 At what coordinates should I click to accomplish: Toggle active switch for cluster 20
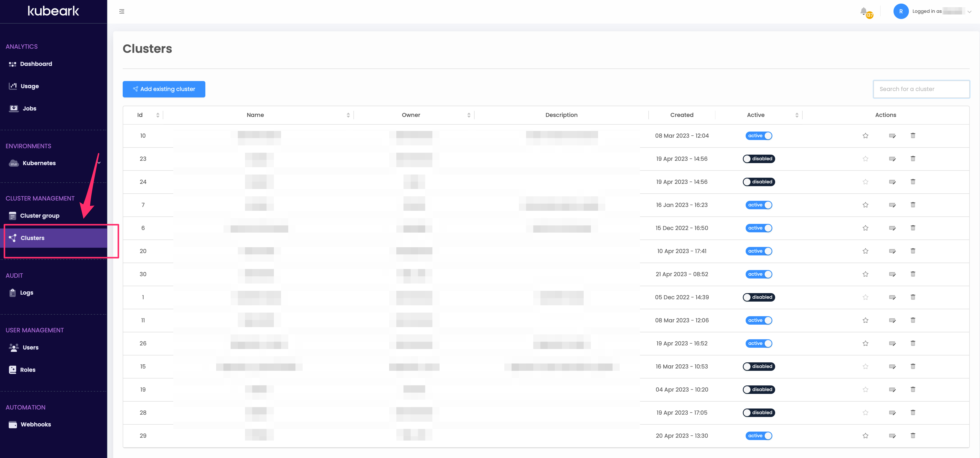tap(758, 251)
